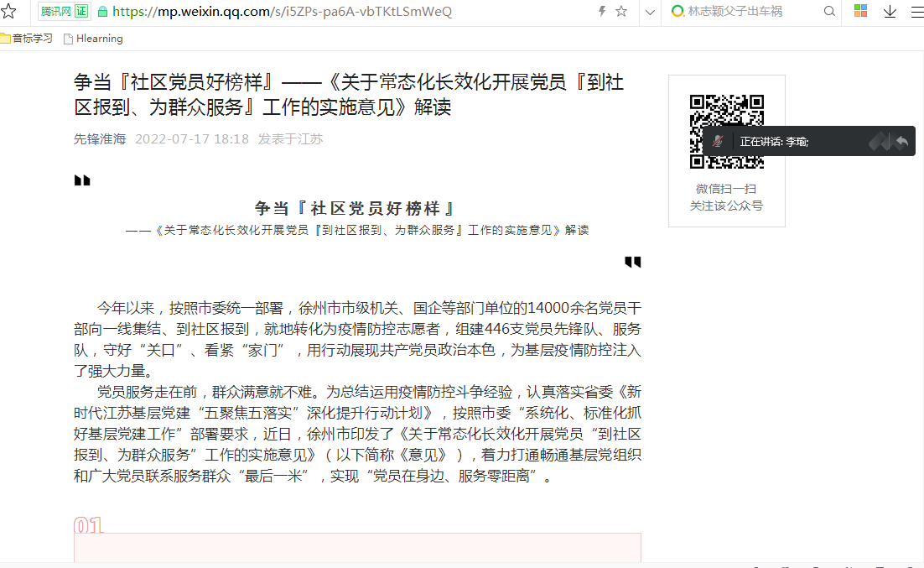Open the 先锋淮海 account link
The width and height of the screenshot is (924, 568).
click(99, 139)
